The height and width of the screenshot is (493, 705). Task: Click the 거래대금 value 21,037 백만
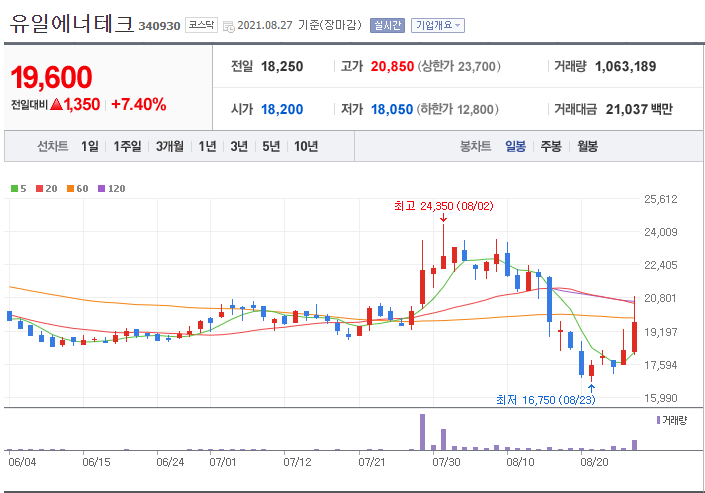coord(639,109)
